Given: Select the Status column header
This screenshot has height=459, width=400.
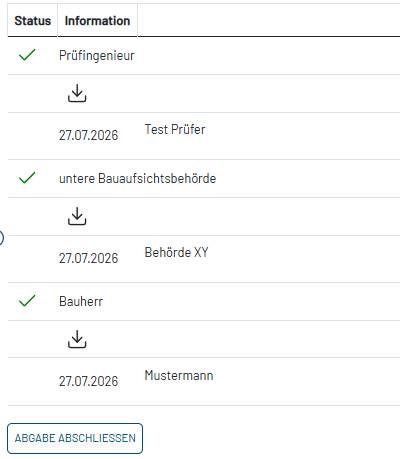Looking at the screenshot, I should pyautogui.click(x=33, y=21).
